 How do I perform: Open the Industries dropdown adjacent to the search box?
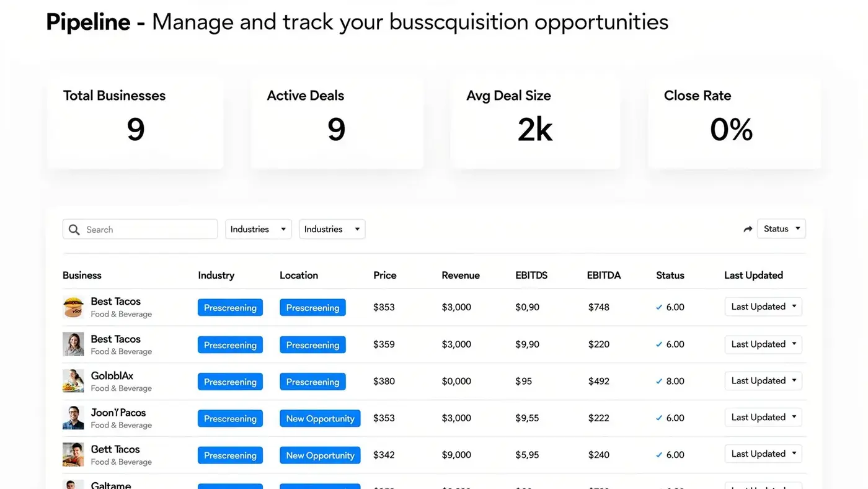point(259,229)
